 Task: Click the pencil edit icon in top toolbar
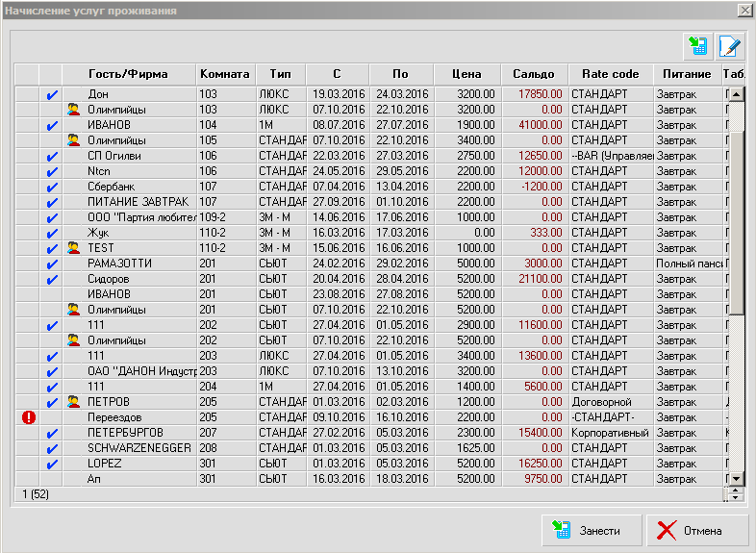pos(730,45)
